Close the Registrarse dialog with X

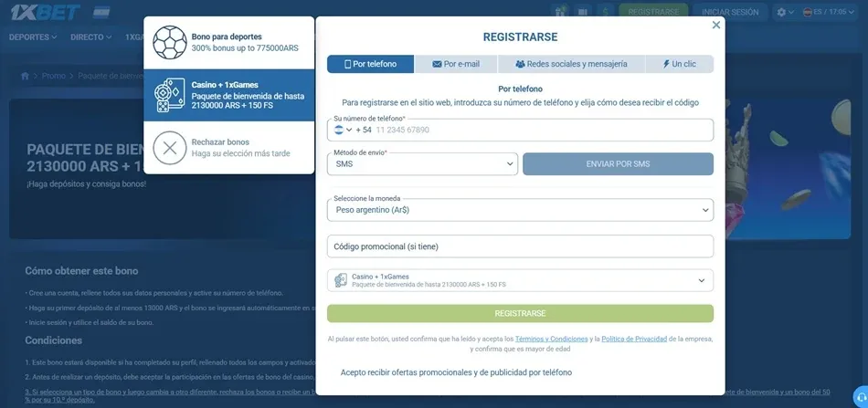716,25
